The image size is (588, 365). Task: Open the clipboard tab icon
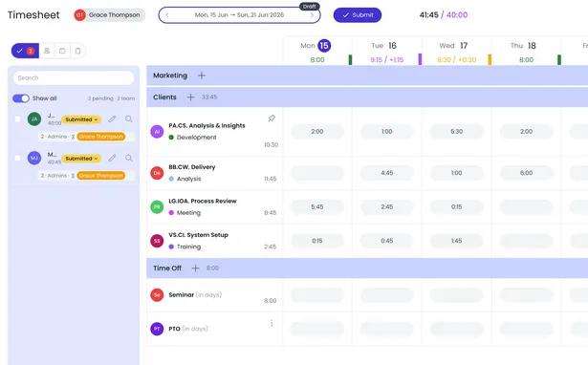pos(77,51)
